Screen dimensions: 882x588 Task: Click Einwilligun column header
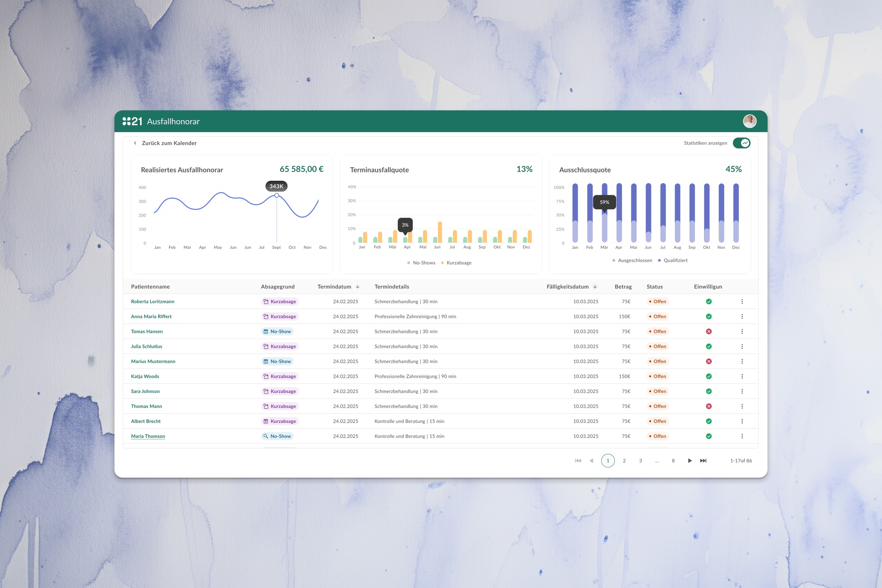click(708, 287)
